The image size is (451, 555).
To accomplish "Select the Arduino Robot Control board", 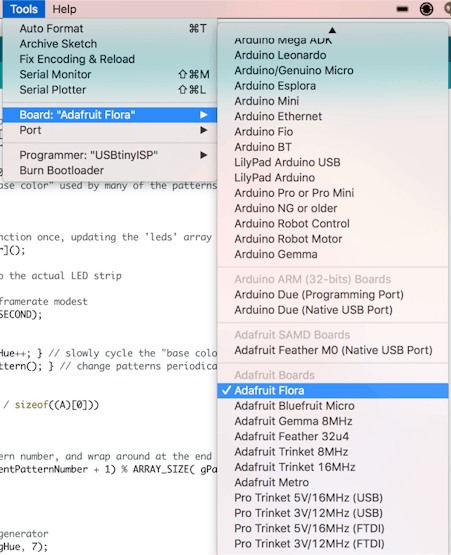I will pos(333,224).
